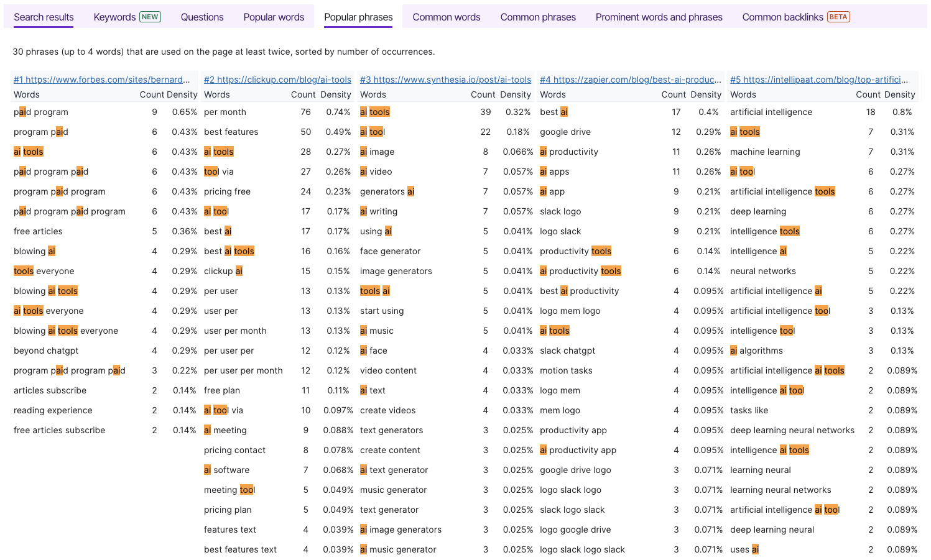
Task: Click the Words header under Zapier link
Action: [x=553, y=94]
